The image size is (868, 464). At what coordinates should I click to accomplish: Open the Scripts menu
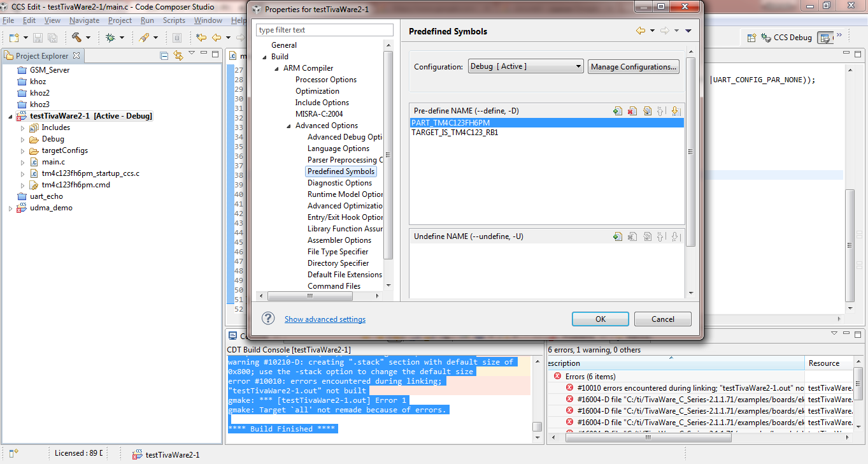coord(174,20)
